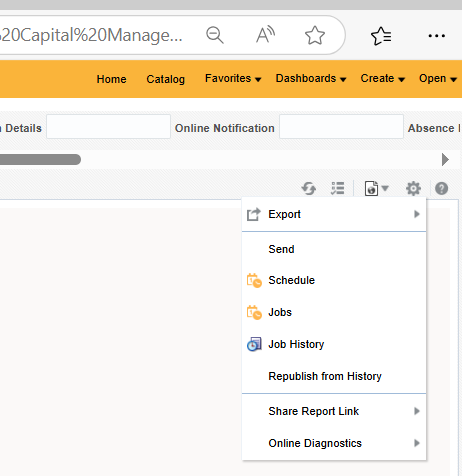Screen dimensions: 462x476
Task: Expand the Dashboards dropdown
Action: (311, 79)
